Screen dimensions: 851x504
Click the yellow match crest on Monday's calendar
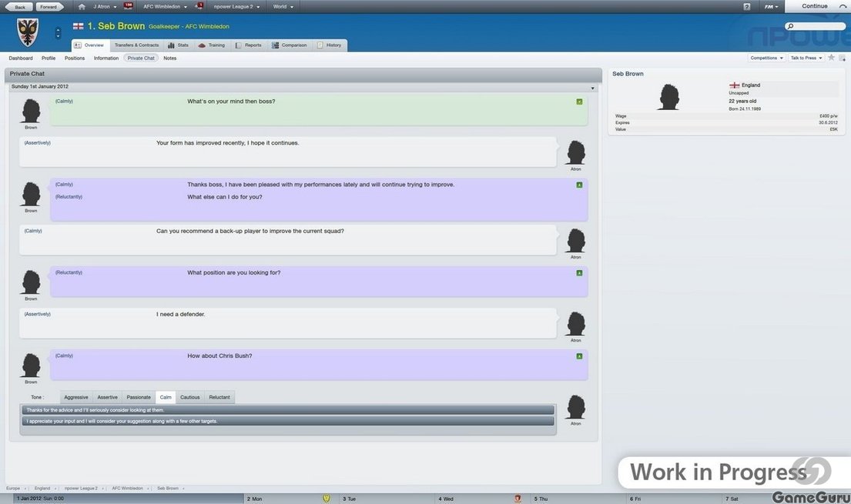(x=327, y=499)
